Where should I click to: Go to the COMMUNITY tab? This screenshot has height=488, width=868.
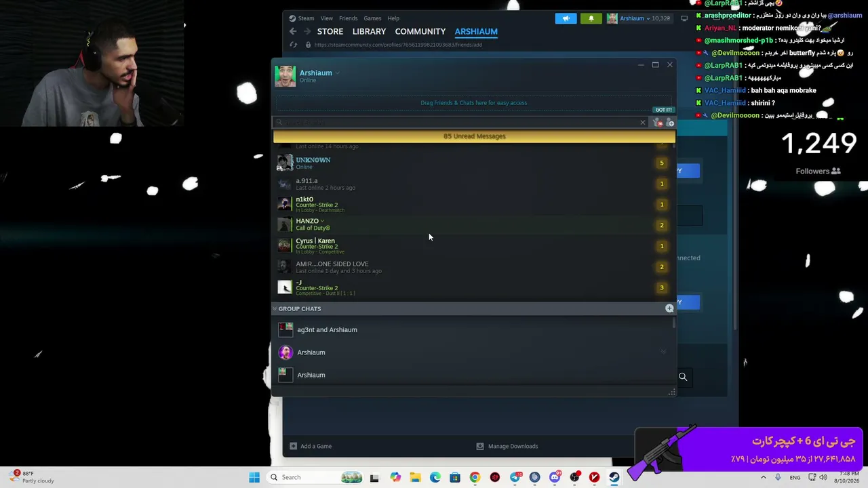(x=420, y=31)
